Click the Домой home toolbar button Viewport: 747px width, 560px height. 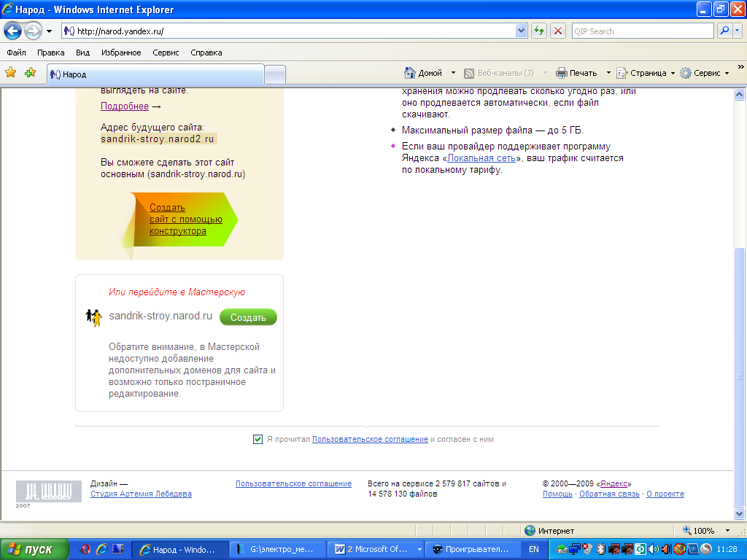tap(424, 73)
